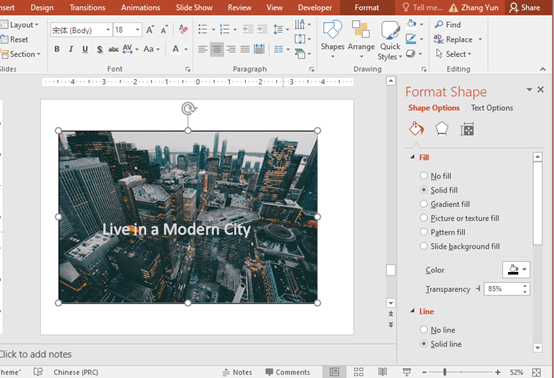Open the Slide Show tab
This screenshot has height=378, width=554.
click(194, 7)
